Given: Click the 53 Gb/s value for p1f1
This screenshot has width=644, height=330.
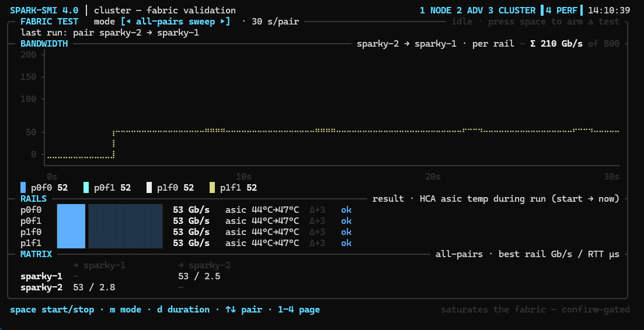Looking at the screenshot, I should click(191, 243).
